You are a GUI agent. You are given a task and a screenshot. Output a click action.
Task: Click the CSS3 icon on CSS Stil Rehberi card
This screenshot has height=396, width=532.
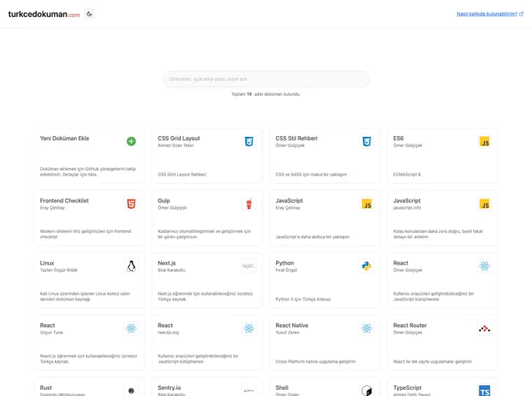coord(367,142)
